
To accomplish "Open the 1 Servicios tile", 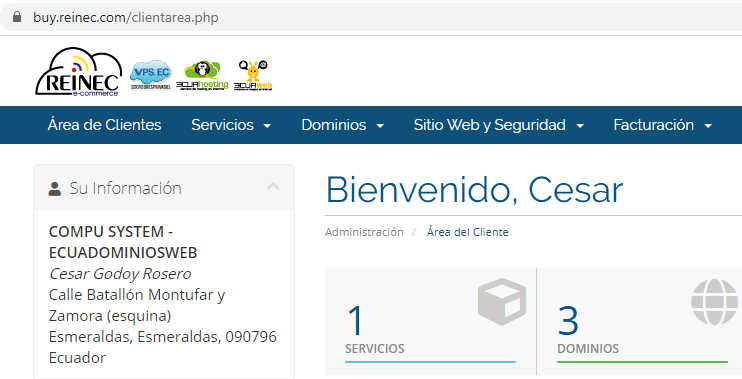I will 431,322.
